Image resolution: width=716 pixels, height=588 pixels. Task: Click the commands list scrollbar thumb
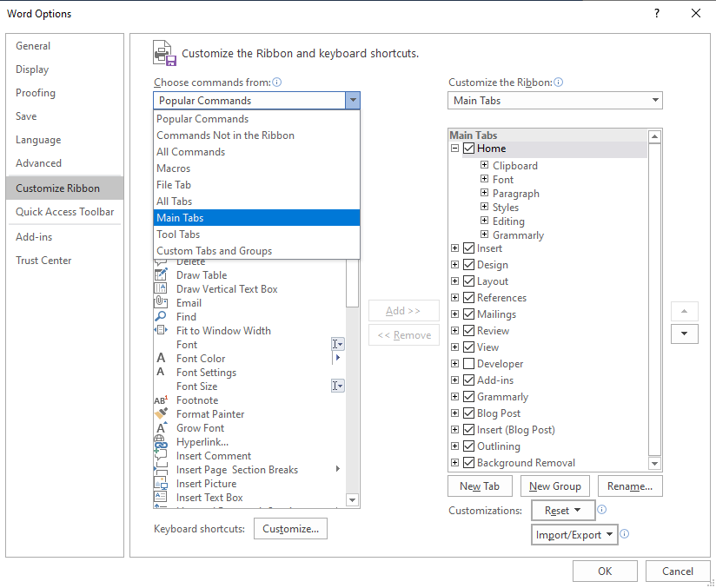pos(352,283)
